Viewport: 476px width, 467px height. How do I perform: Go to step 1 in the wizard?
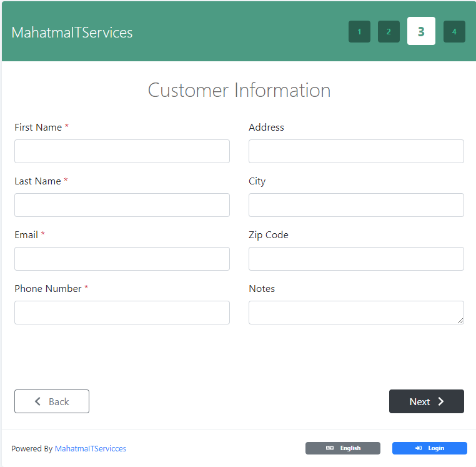click(x=359, y=32)
